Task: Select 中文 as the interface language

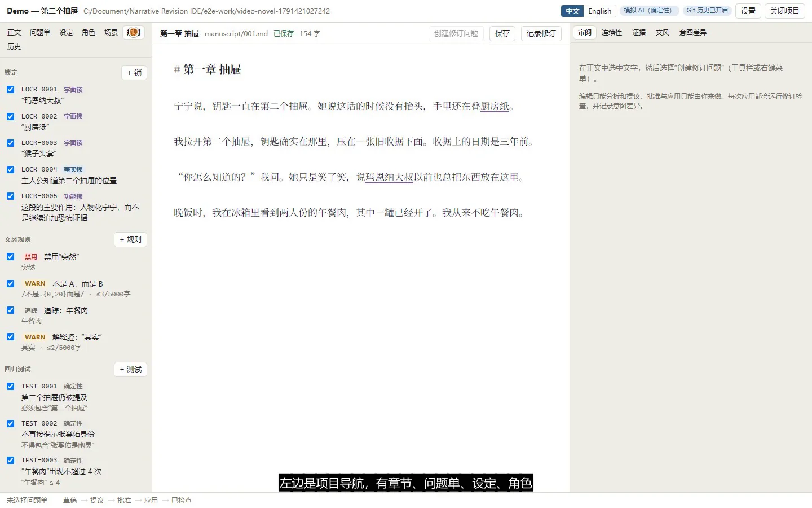Action: pos(572,11)
